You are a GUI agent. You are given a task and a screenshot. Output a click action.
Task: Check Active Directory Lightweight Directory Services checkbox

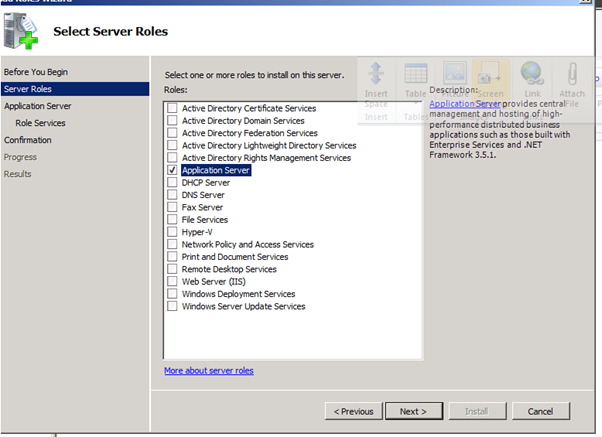172,145
